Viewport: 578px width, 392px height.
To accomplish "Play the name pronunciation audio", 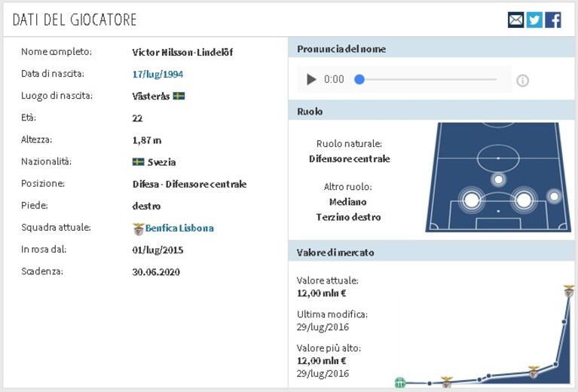I will coord(311,79).
